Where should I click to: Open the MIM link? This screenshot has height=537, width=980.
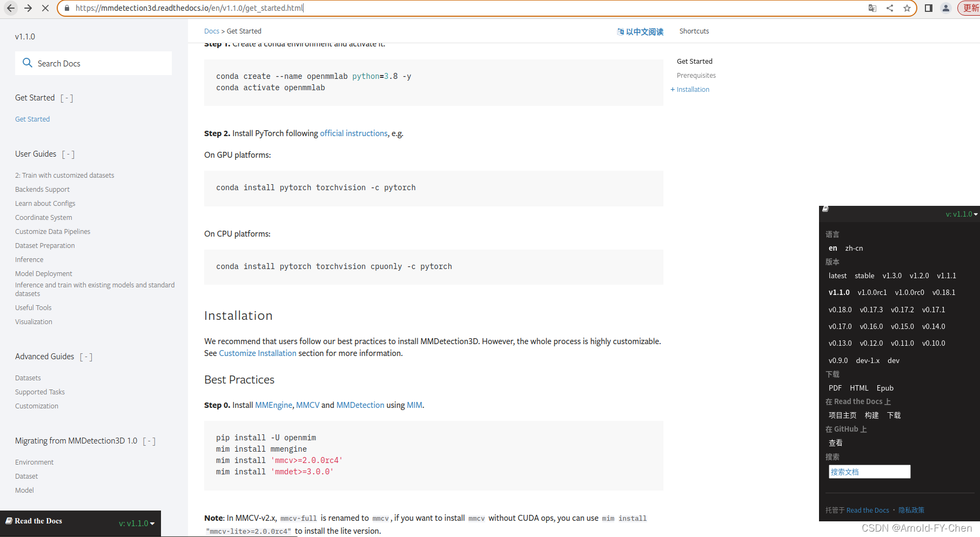point(414,405)
